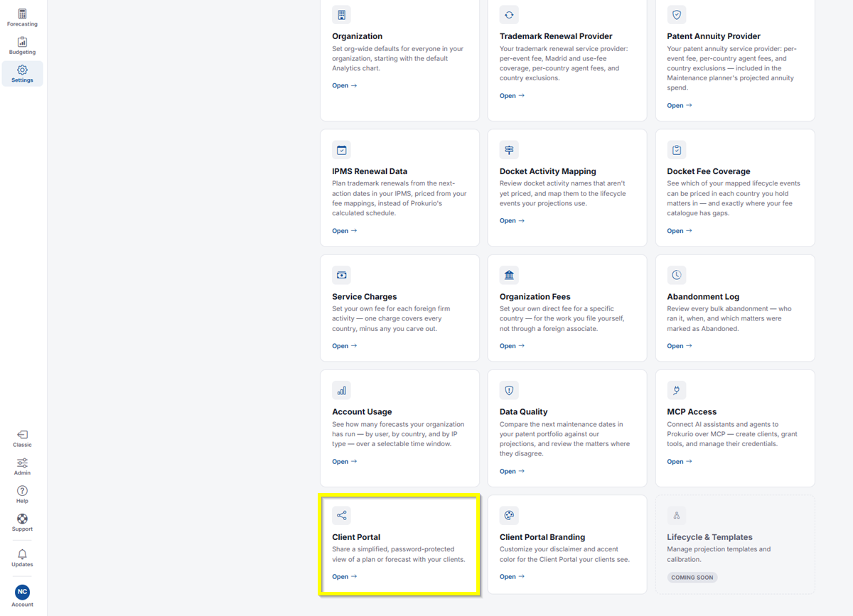The width and height of the screenshot is (853, 616).
Task: Click the Docket Activity Mapping signpost icon
Action: coord(509,150)
